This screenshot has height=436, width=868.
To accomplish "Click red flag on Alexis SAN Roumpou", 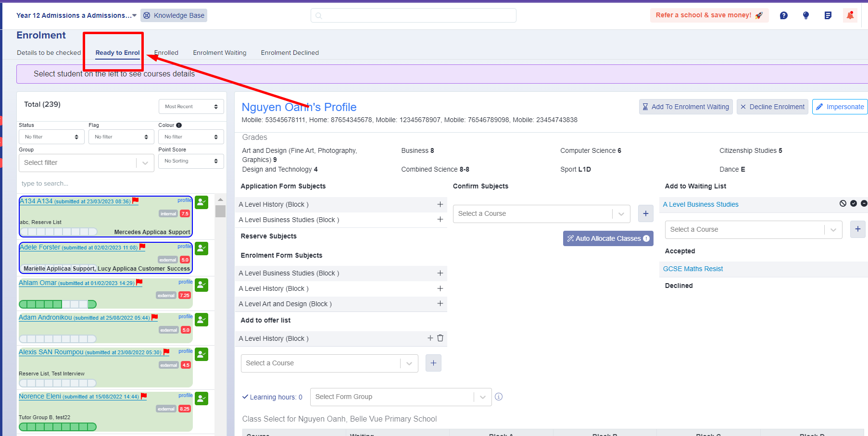I will [166, 352].
